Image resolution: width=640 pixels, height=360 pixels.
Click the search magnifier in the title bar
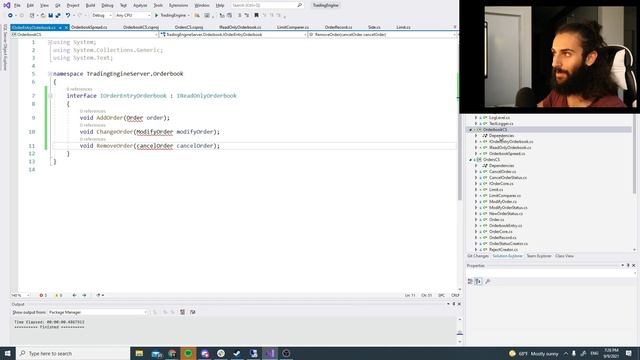pyautogui.click(x=300, y=5)
